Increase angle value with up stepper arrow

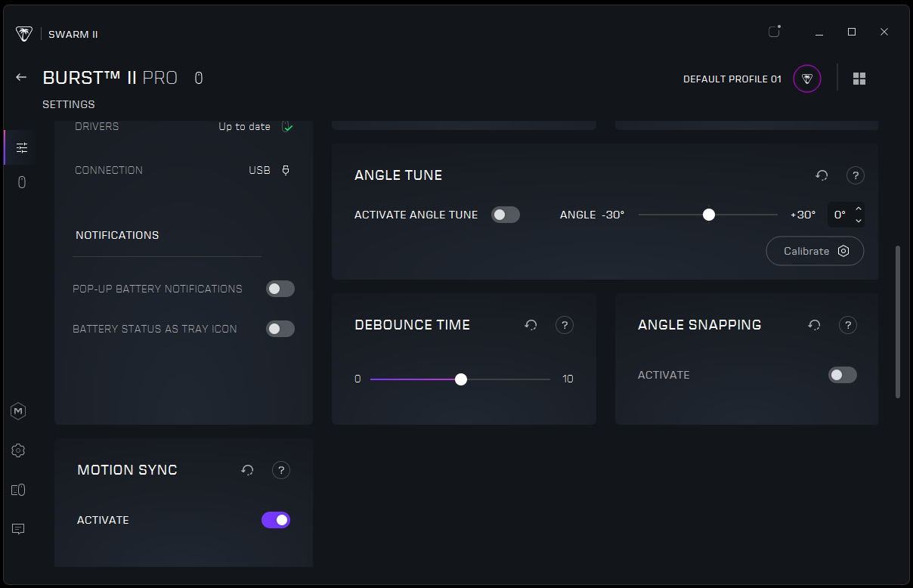(x=859, y=209)
